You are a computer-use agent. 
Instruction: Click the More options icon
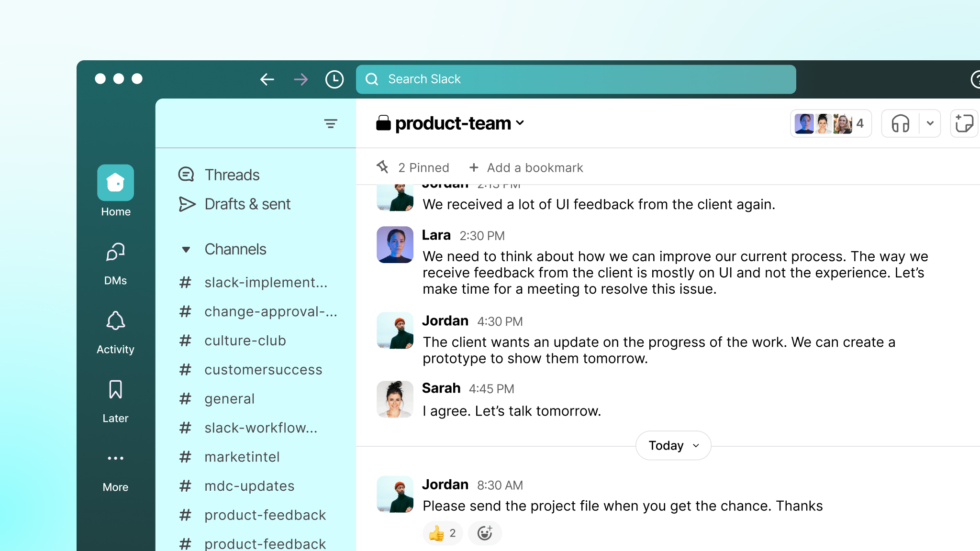[x=115, y=458]
